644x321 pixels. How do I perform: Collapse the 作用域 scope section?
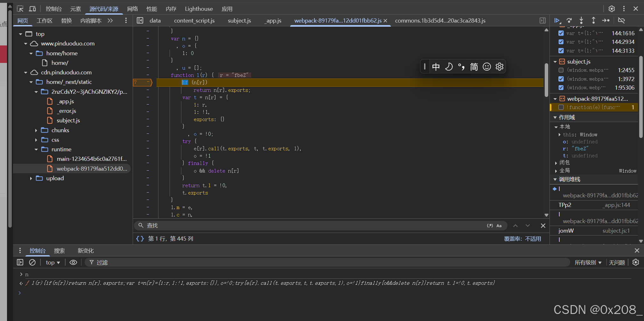click(555, 118)
